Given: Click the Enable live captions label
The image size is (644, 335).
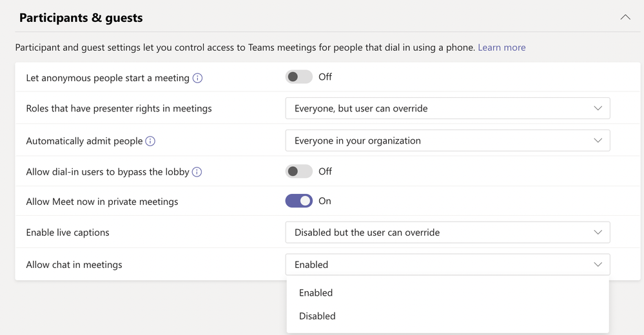Looking at the screenshot, I should [68, 233].
